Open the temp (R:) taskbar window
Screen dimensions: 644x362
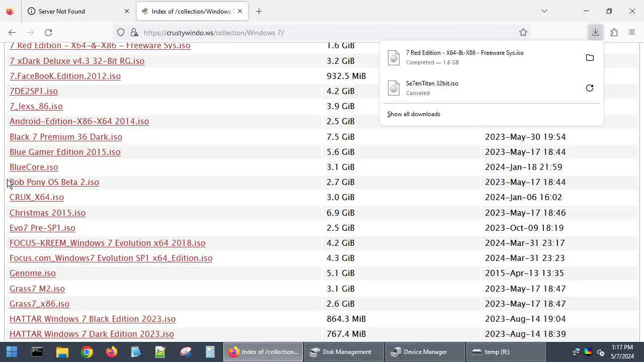click(x=506, y=352)
